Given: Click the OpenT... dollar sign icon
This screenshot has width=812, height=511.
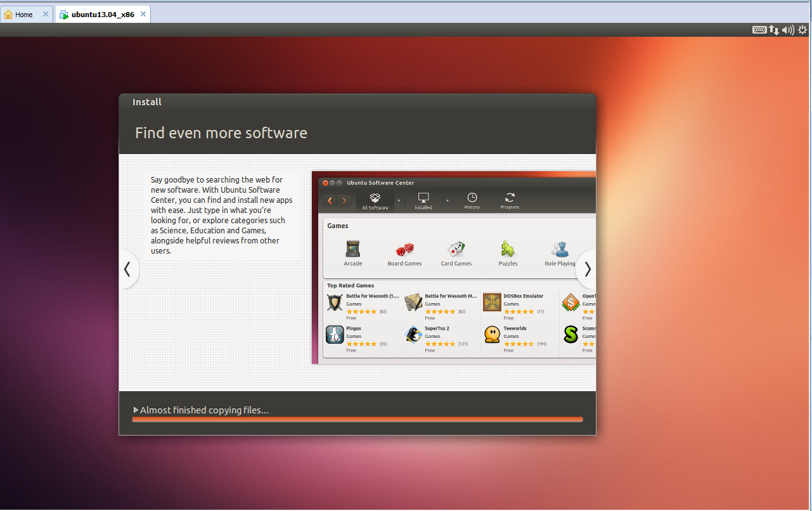Looking at the screenshot, I should click(x=570, y=302).
